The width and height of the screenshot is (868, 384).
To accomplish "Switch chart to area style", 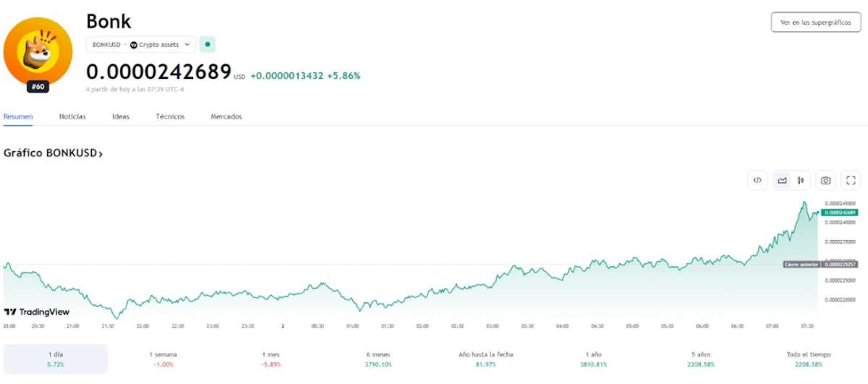I will (782, 181).
